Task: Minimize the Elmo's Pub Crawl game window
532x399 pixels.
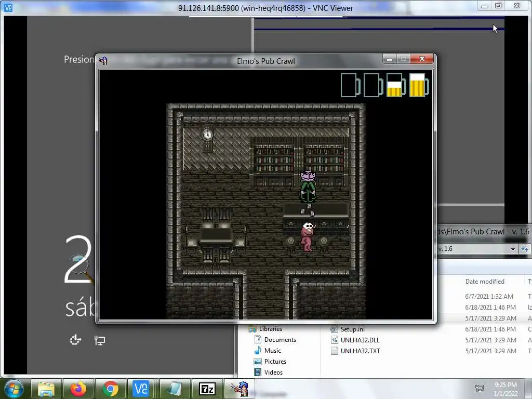Action: pyautogui.click(x=390, y=59)
